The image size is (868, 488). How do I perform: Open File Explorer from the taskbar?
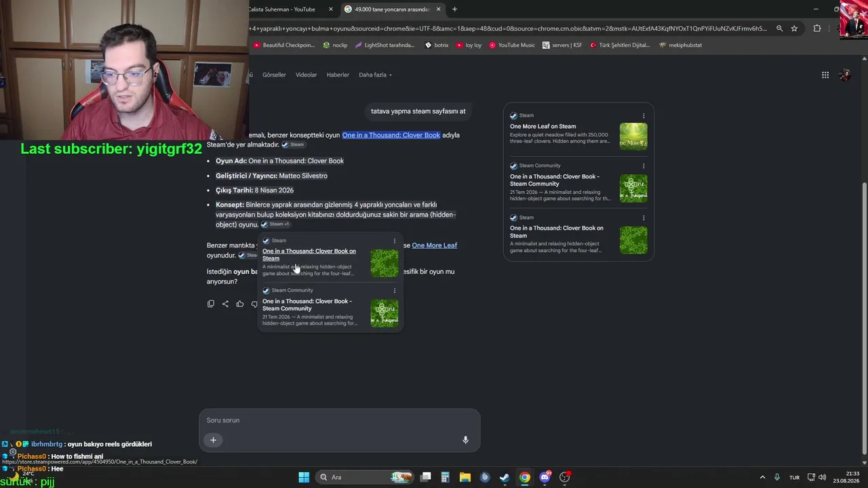click(x=465, y=477)
